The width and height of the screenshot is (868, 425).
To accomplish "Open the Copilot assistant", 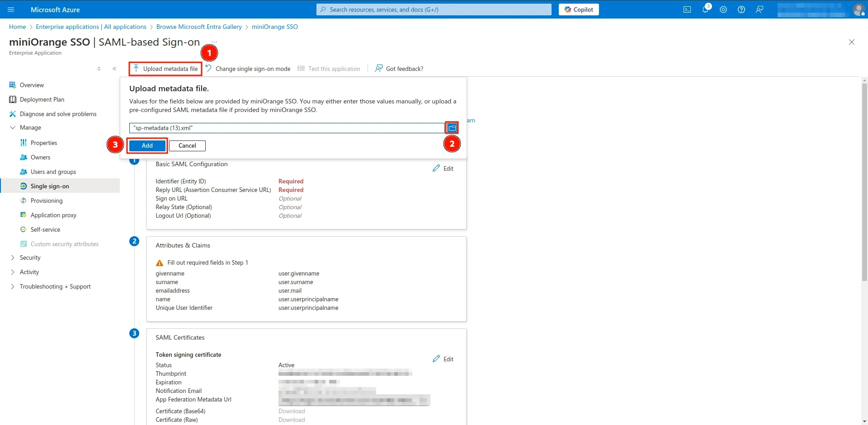I will tap(579, 9).
